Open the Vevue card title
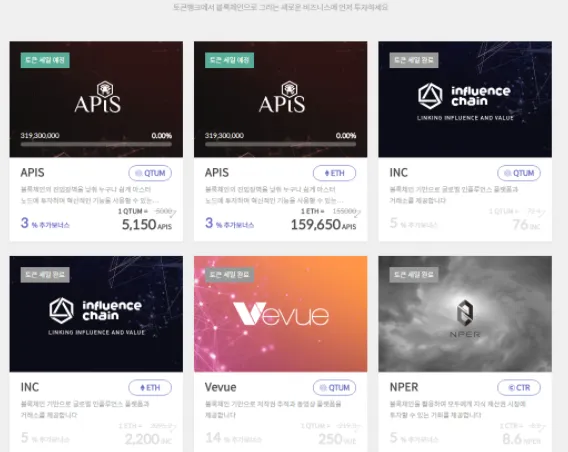568x452 pixels. 220,387
